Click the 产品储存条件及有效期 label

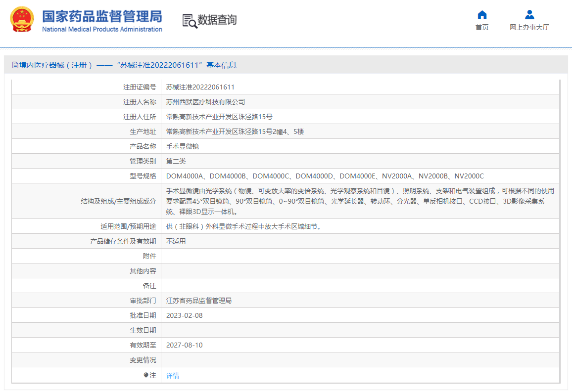pyautogui.click(x=123, y=242)
